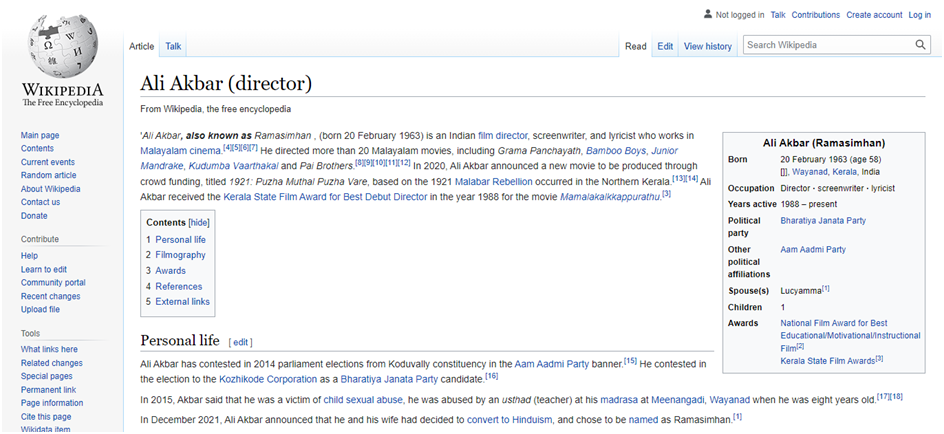Open the Malayalam cinema link

181,150
